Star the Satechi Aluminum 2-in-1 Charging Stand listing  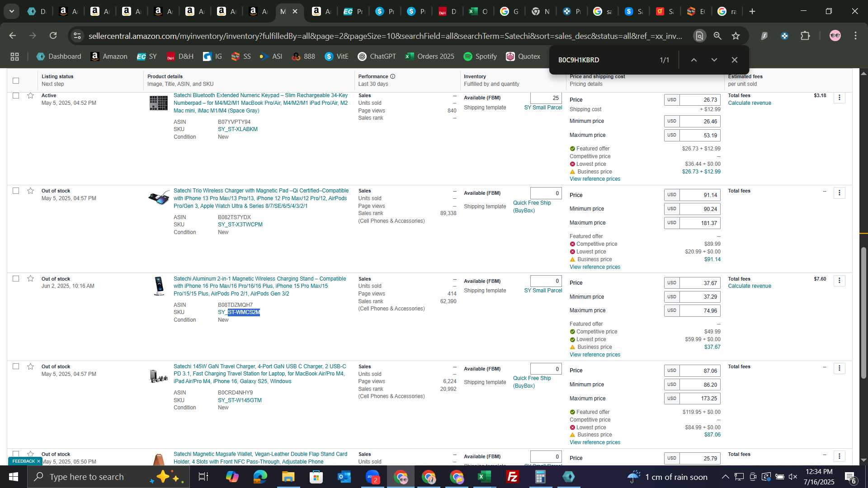tap(30, 278)
